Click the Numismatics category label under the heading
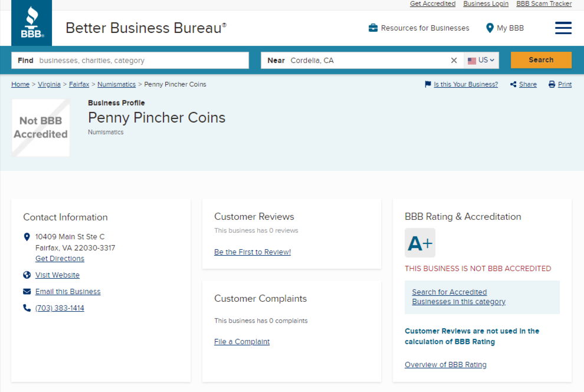The width and height of the screenshot is (584, 392). (x=106, y=132)
